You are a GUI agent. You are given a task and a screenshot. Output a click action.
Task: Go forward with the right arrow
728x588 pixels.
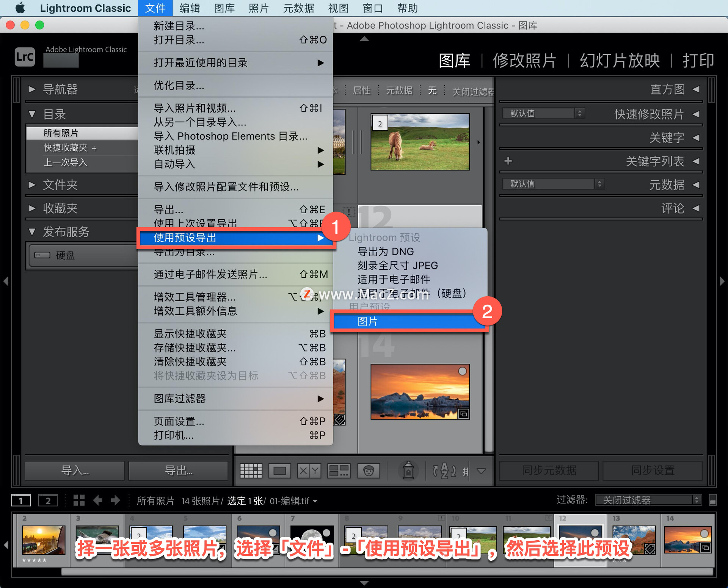tap(115, 500)
